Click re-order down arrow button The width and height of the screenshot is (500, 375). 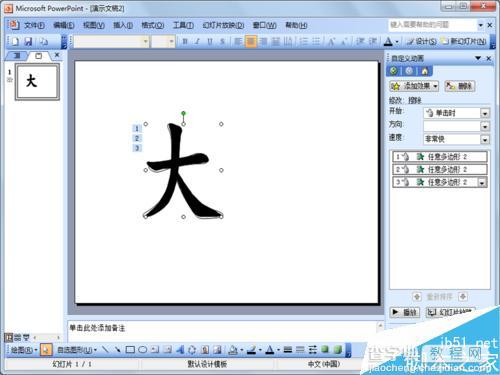click(x=463, y=296)
